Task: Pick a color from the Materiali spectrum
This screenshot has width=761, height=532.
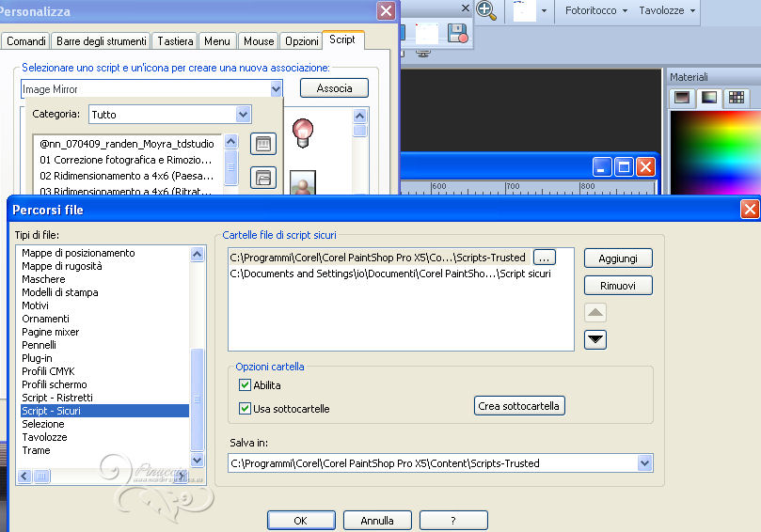Action: (716, 153)
